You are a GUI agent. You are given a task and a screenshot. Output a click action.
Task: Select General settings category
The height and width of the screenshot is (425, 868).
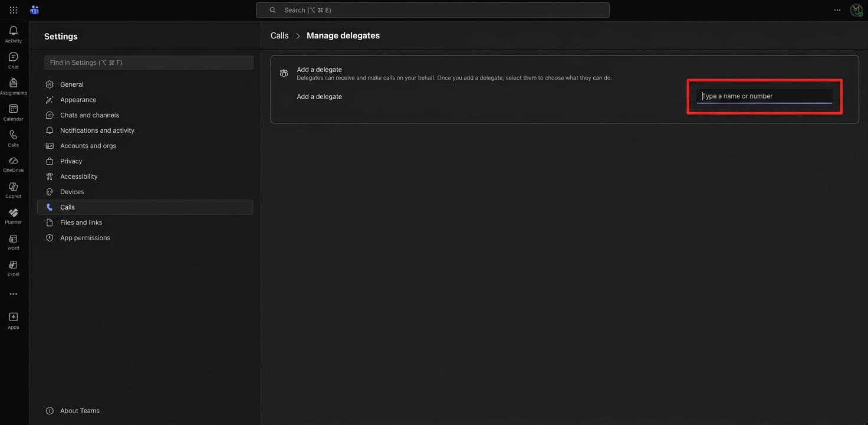pos(145,84)
